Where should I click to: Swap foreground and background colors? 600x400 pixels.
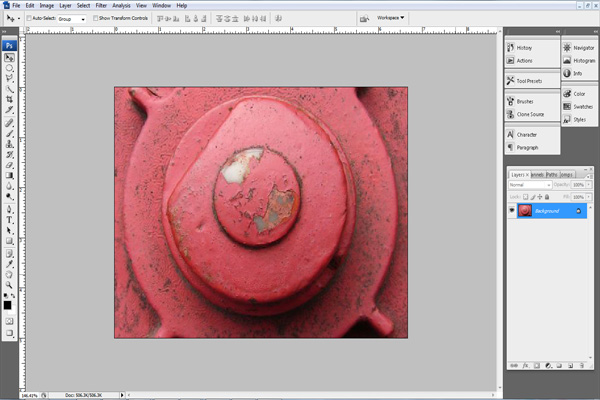[13, 296]
